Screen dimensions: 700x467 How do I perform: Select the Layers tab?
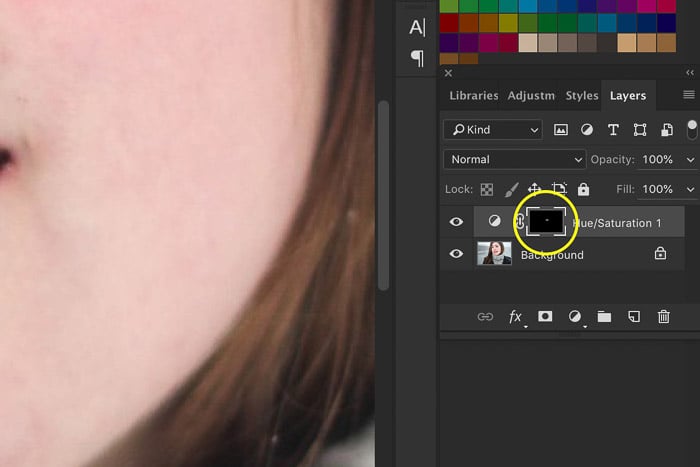[628, 96]
